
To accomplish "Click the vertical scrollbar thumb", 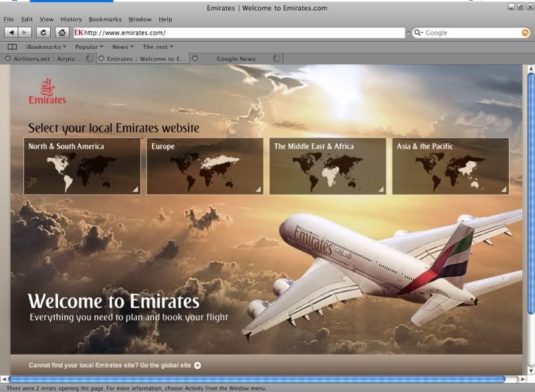I will coord(531,193).
